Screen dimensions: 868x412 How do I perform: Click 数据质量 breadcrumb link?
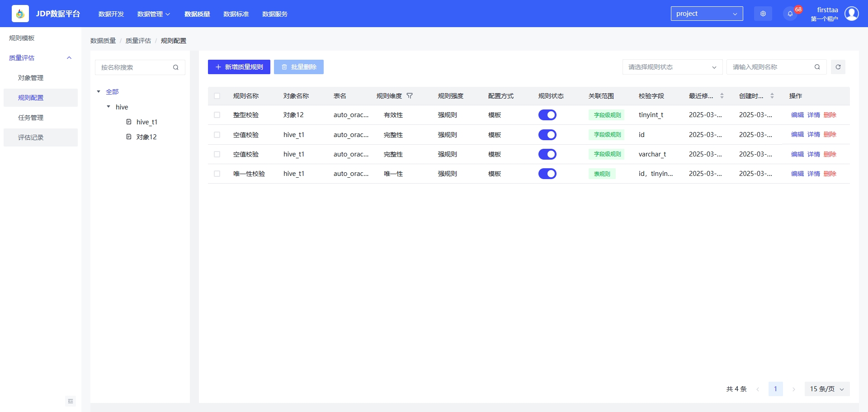coord(103,41)
